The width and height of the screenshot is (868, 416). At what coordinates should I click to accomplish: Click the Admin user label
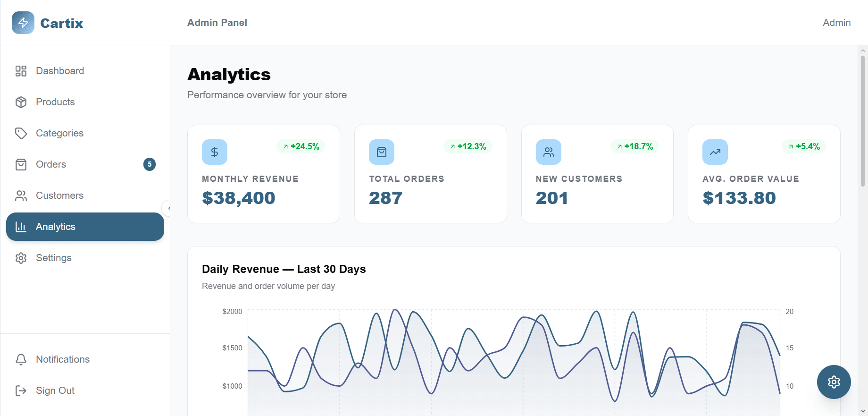[837, 23]
